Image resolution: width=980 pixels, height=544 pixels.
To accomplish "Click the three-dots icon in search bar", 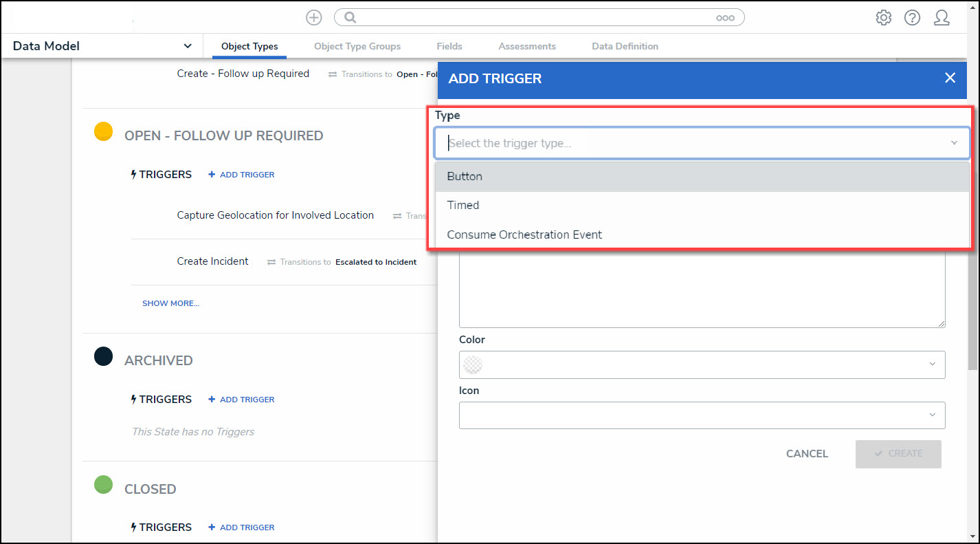I will 725,18.
